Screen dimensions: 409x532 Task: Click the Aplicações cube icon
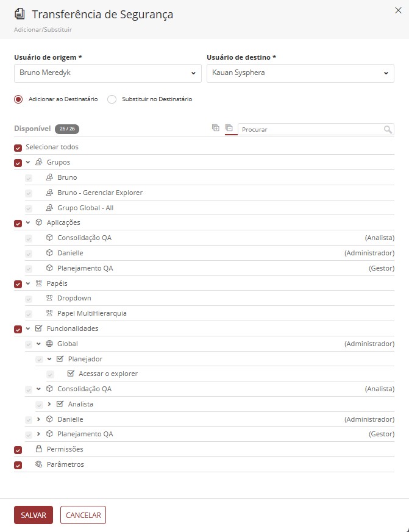tap(39, 222)
